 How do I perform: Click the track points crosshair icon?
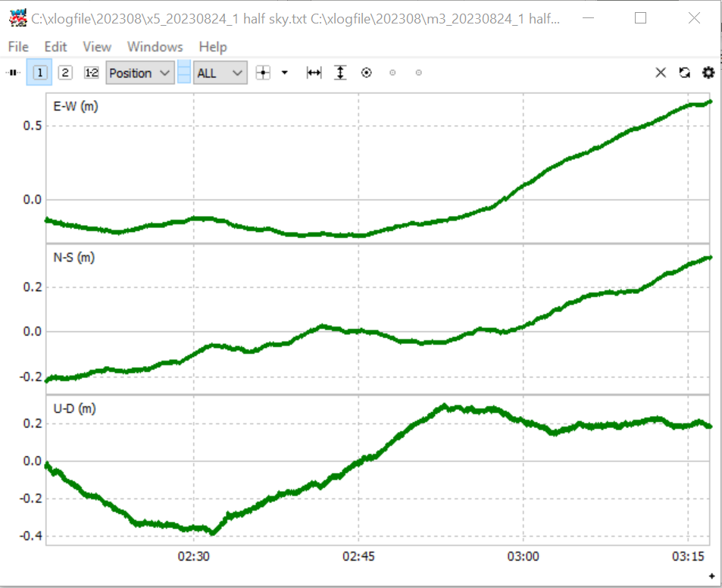coord(263,73)
